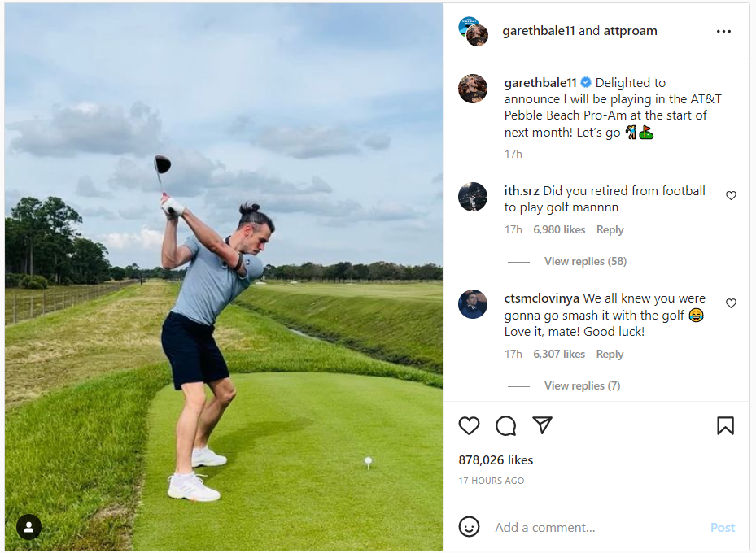View the 878,026 likes list
Screen dimensions: 756x553
496,460
